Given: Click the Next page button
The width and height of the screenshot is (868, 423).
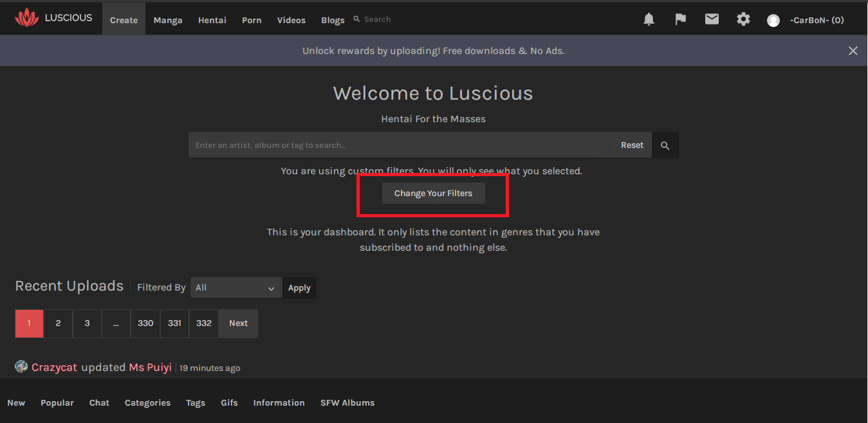Looking at the screenshot, I should [x=238, y=323].
